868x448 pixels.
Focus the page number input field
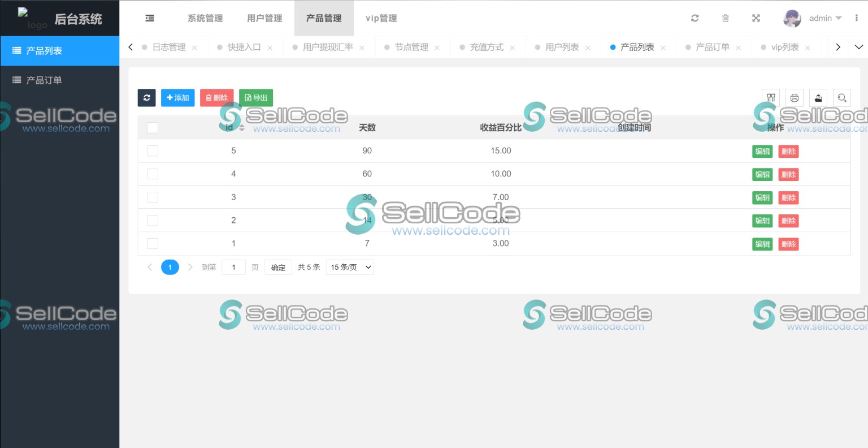click(x=233, y=268)
